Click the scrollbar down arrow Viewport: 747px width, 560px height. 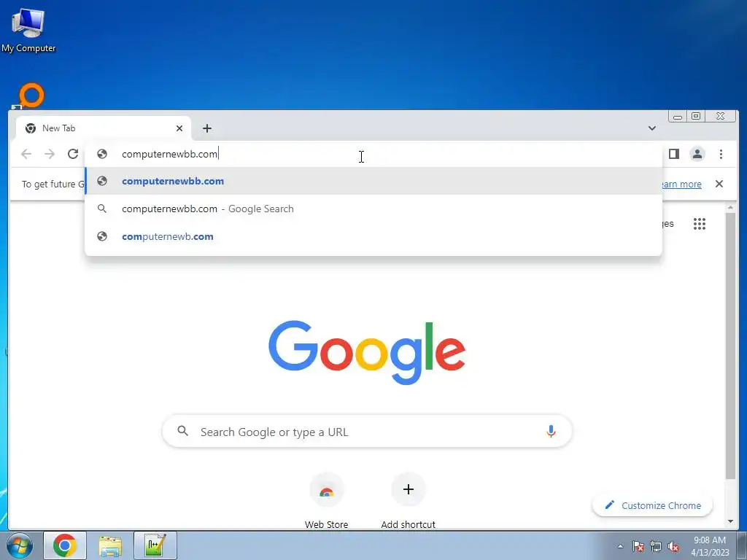coord(730,521)
